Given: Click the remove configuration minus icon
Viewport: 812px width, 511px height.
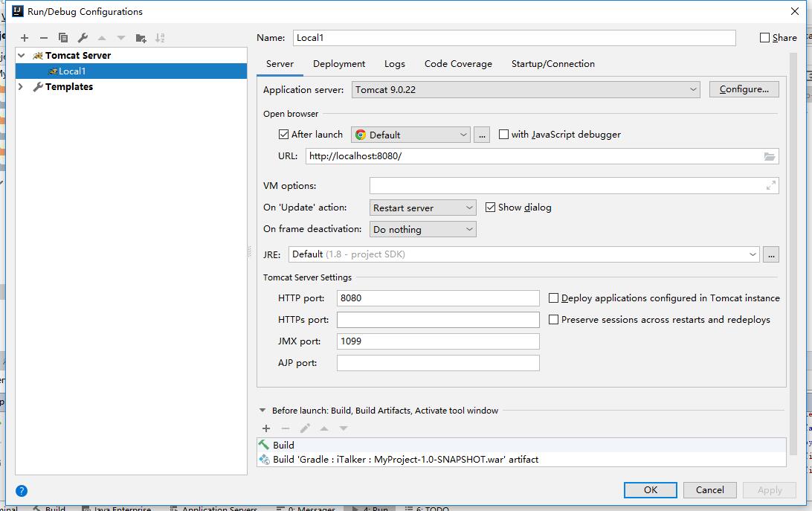Looking at the screenshot, I should coord(44,38).
